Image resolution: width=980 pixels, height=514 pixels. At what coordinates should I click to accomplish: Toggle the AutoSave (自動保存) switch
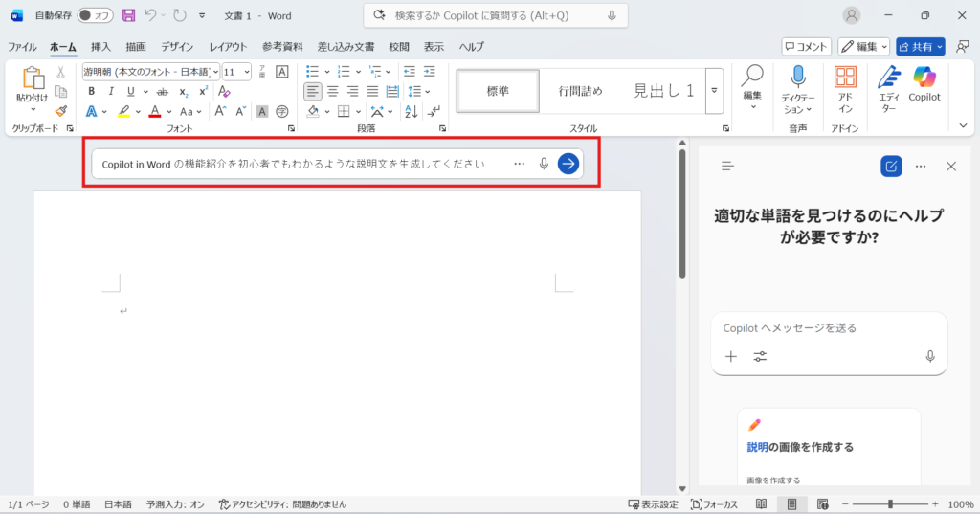(x=95, y=15)
